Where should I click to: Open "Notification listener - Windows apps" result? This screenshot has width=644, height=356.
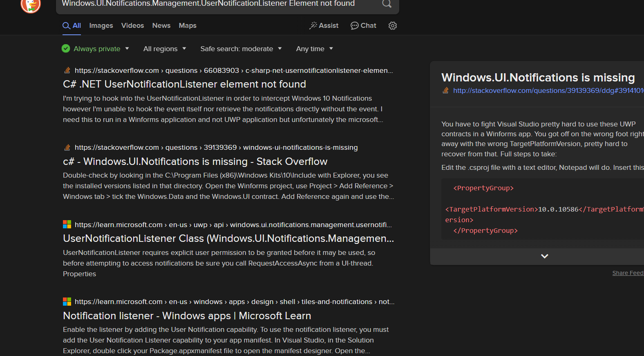(187, 316)
